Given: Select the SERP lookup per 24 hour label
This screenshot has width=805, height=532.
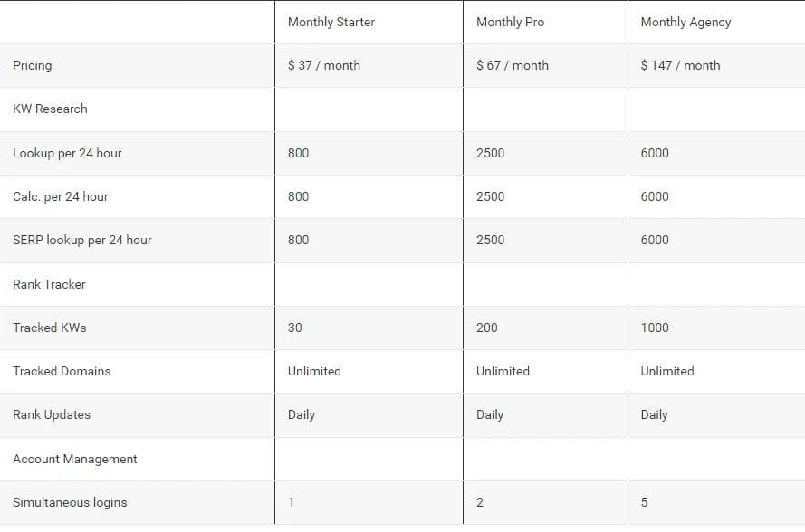Looking at the screenshot, I should [82, 240].
